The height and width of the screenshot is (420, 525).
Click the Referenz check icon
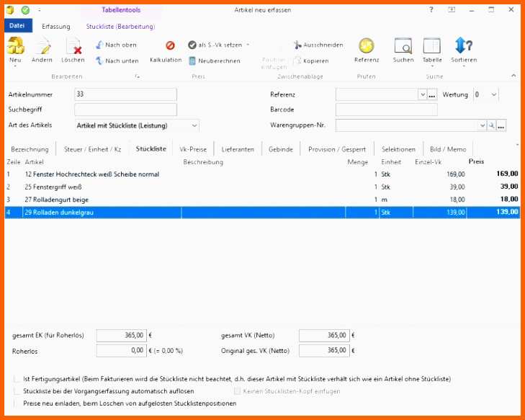click(x=366, y=46)
